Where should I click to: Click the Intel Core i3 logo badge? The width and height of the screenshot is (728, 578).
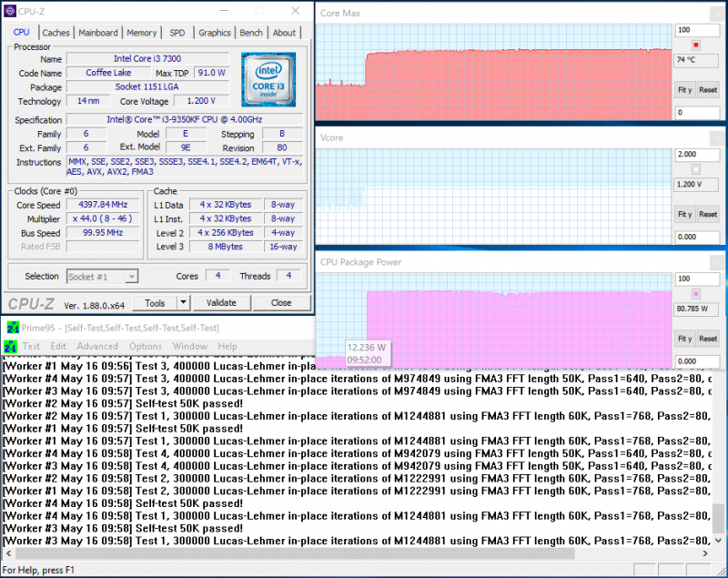(x=268, y=79)
